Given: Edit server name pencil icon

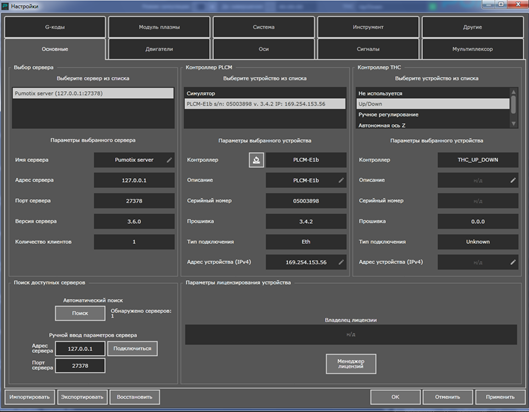Looking at the screenshot, I should pos(169,160).
